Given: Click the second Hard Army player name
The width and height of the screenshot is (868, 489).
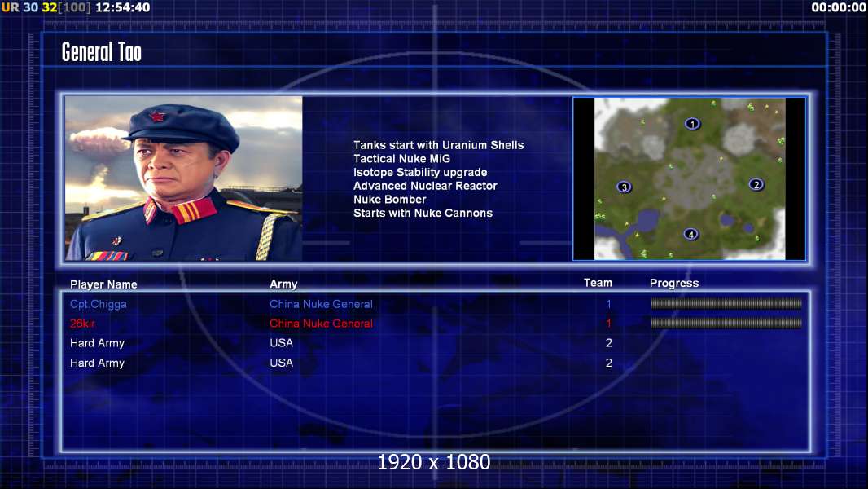Looking at the screenshot, I should tap(97, 363).
